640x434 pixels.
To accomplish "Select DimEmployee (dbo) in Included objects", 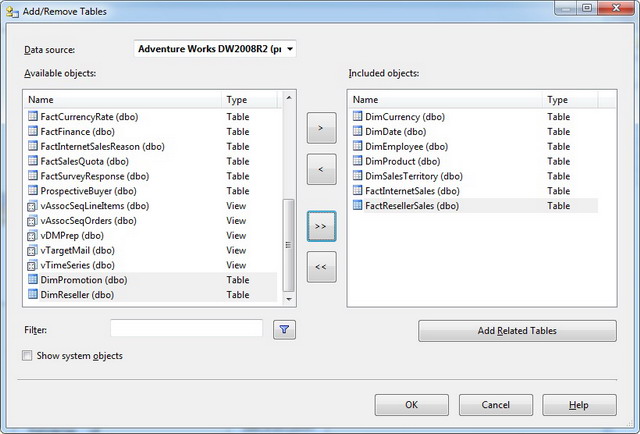I will (474, 146).
